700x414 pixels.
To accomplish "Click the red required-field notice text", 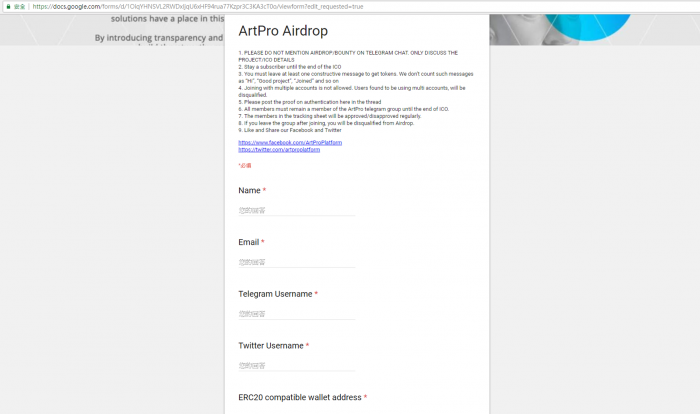I will coord(245,166).
